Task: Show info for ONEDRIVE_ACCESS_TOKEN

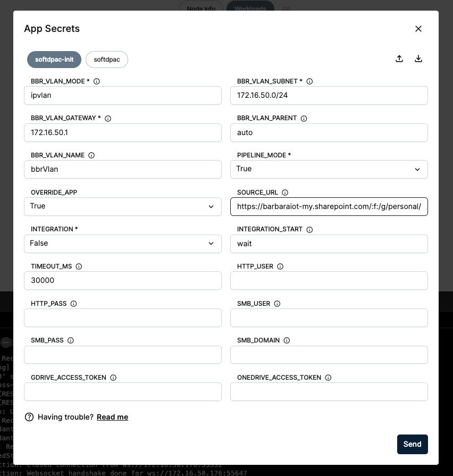Action: click(328, 378)
